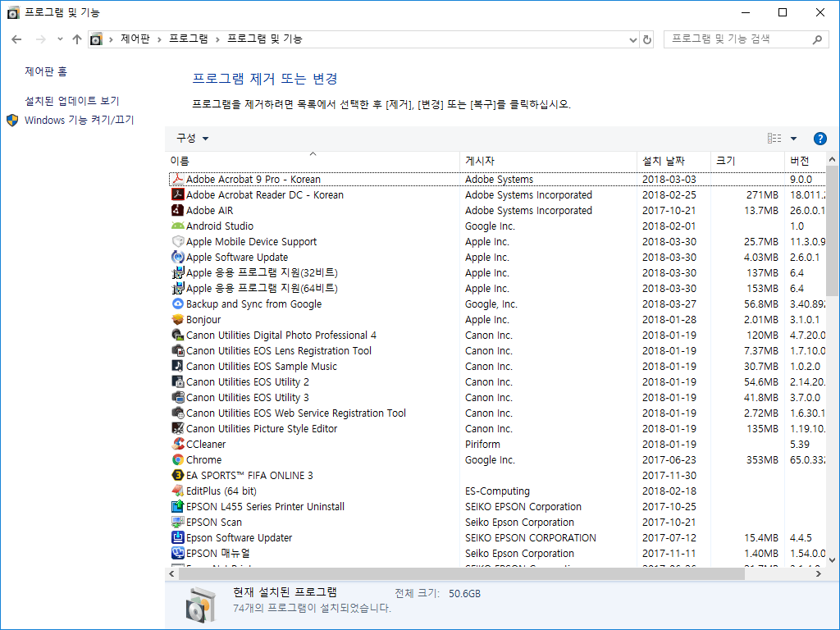The width and height of the screenshot is (840, 630).
Task: Click the EOS Utility 3 icon
Action: [178, 397]
